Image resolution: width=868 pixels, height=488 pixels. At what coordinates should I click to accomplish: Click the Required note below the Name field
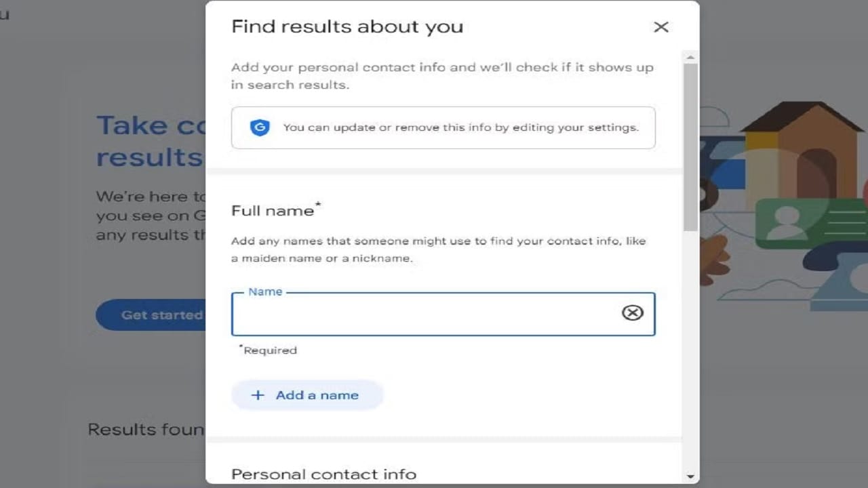pyautogui.click(x=269, y=350)
